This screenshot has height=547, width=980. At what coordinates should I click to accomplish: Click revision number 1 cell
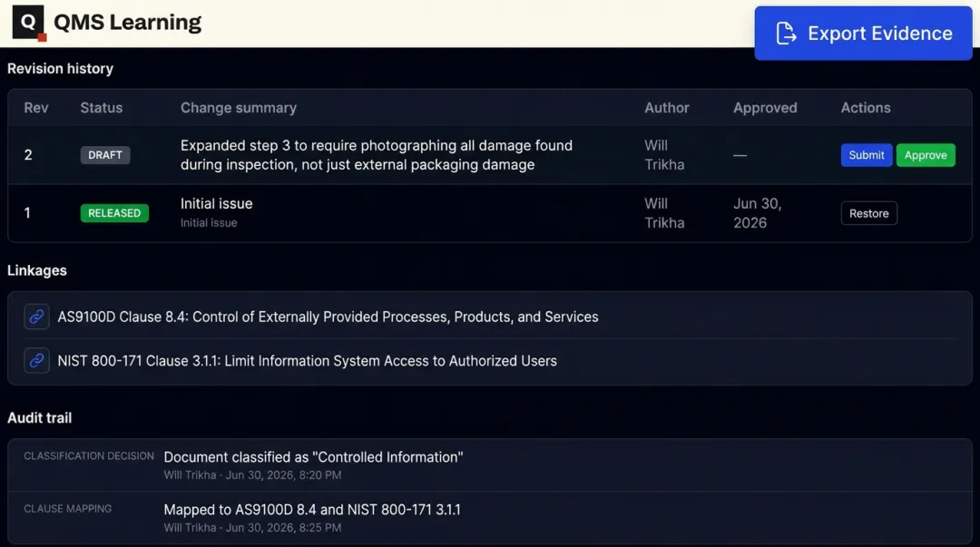coord(27,213)
